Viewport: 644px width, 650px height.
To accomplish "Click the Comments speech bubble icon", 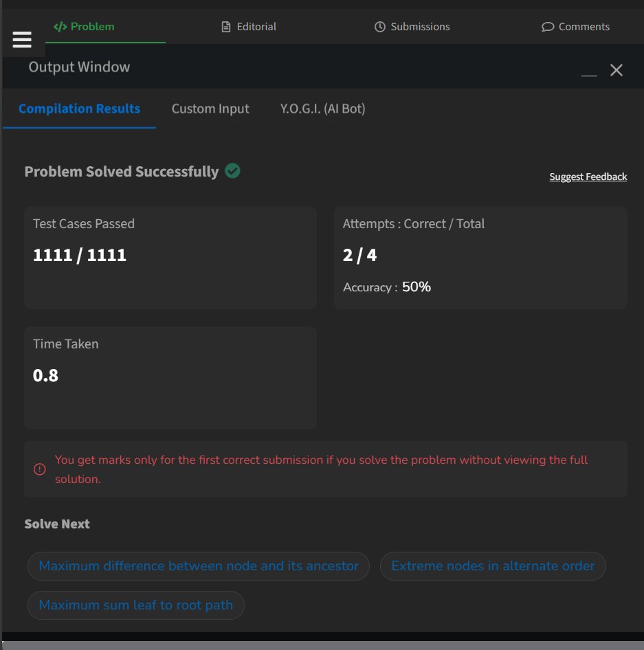I will pyautogui.click(x=548, y=27).
